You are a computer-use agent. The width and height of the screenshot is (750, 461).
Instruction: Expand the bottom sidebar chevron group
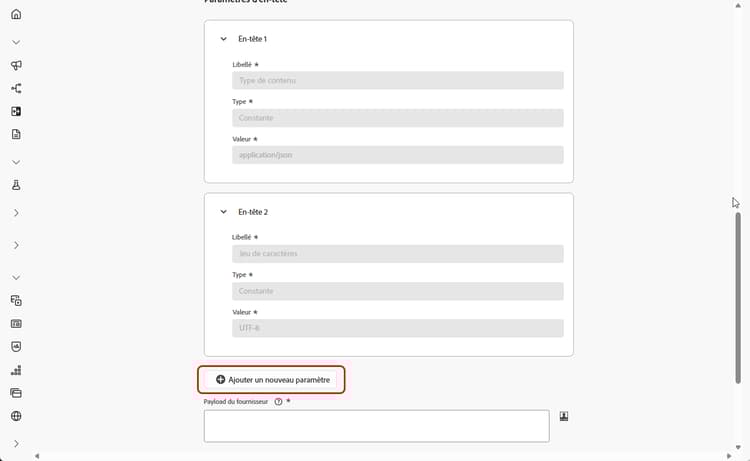tap(16, 443)
